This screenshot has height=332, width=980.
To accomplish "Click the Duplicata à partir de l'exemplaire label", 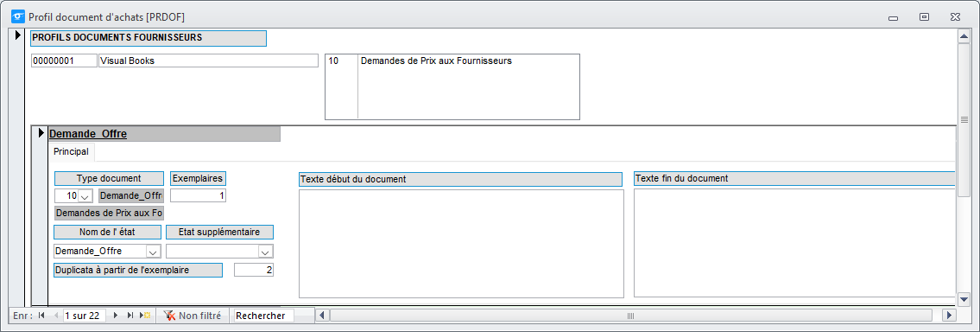I will 138,270.
